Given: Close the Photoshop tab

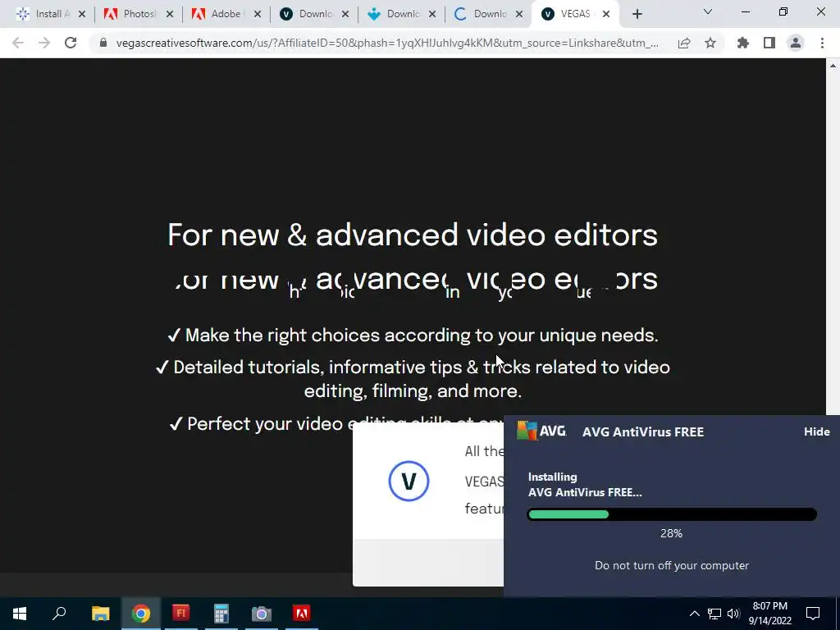Looking at the screenshot, I should pyautogui.click(x=170, y=15).
